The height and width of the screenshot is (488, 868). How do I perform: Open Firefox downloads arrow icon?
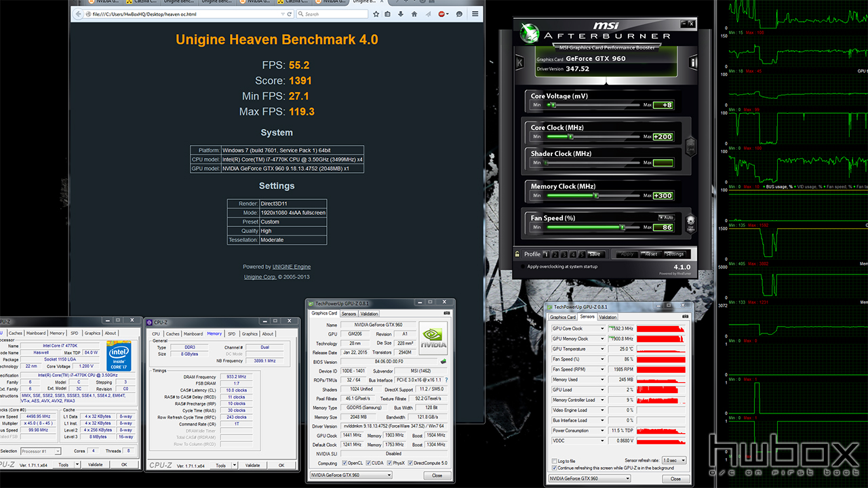pyautogui.click(x=401, y=14)
